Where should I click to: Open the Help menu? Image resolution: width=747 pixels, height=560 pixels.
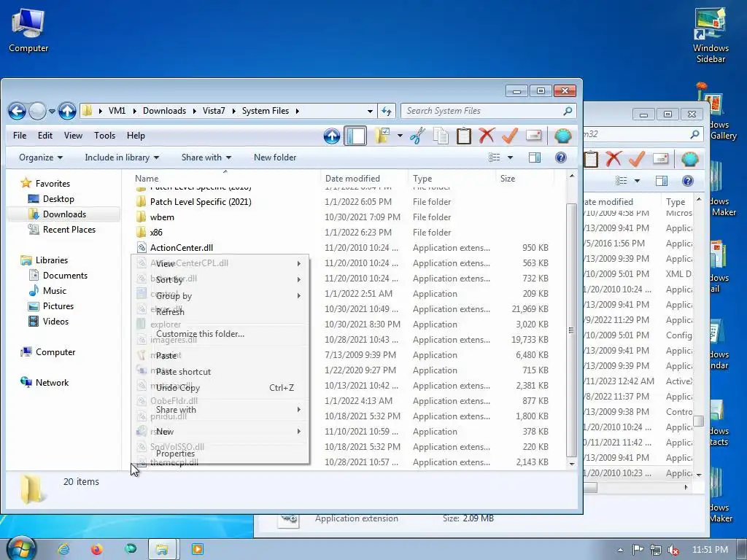(136, 136)
